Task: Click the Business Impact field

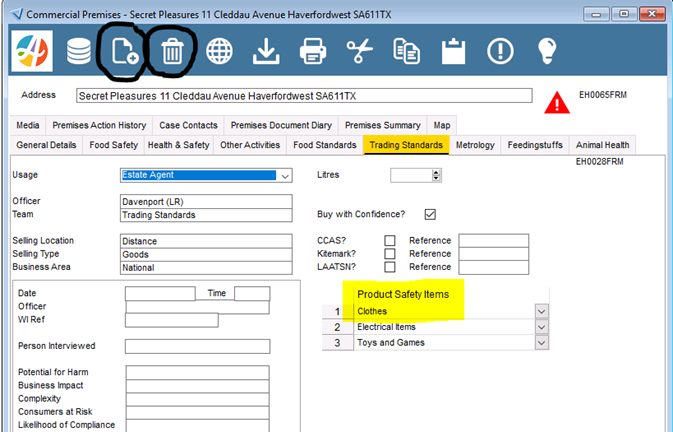Action: click(x=197, y=386)
